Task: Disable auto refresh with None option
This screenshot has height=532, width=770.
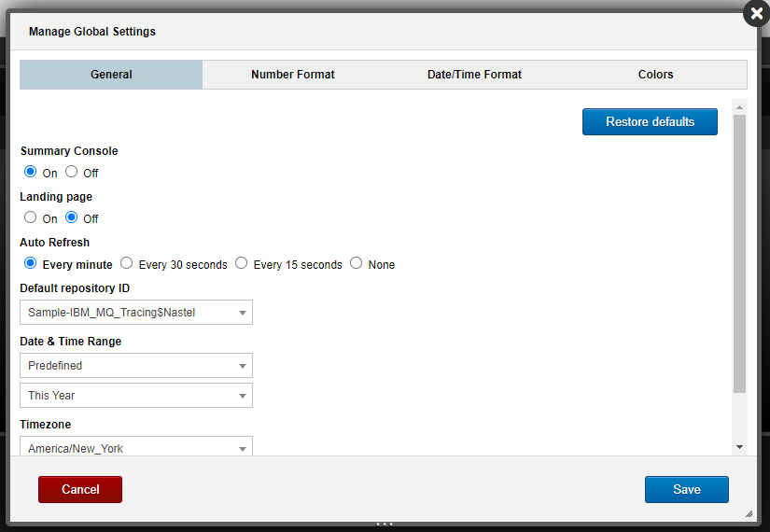Action: [357, 263]
